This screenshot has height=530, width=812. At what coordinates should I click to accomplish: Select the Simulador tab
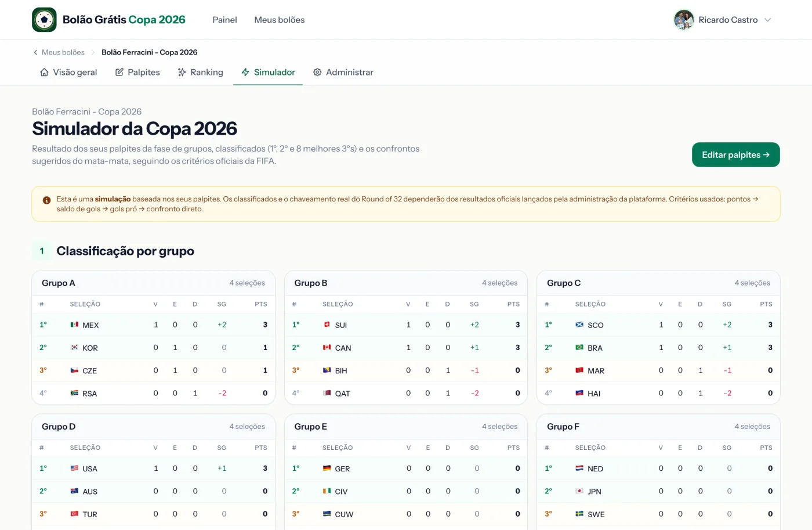pyautogui.click(x=268, y=72)
